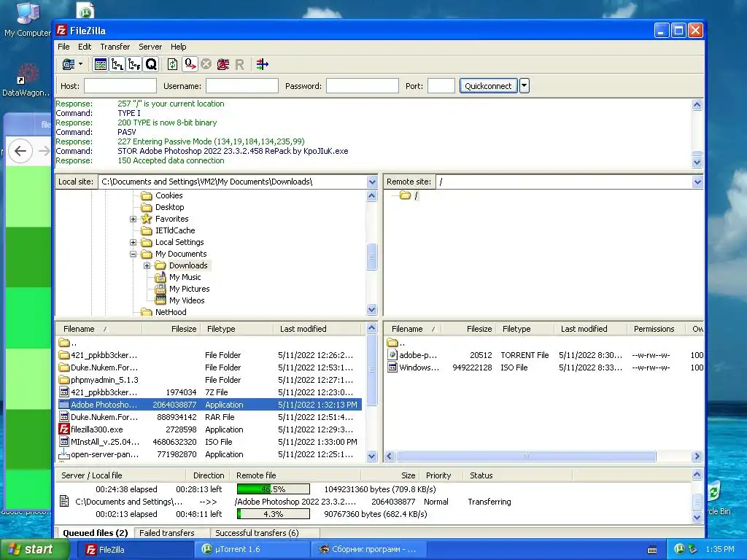Expand the Favorites tree node
747x560 pixels.
coord(133,219)
